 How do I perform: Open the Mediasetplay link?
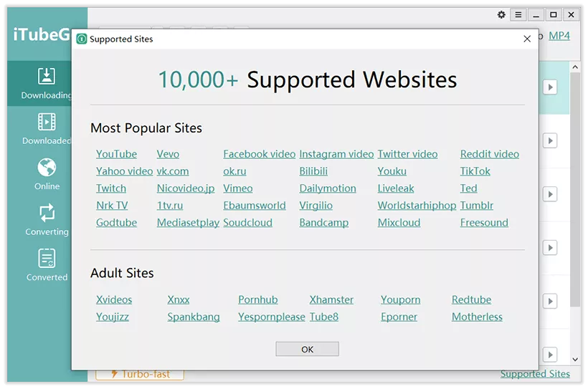click(x=188, y=223)
